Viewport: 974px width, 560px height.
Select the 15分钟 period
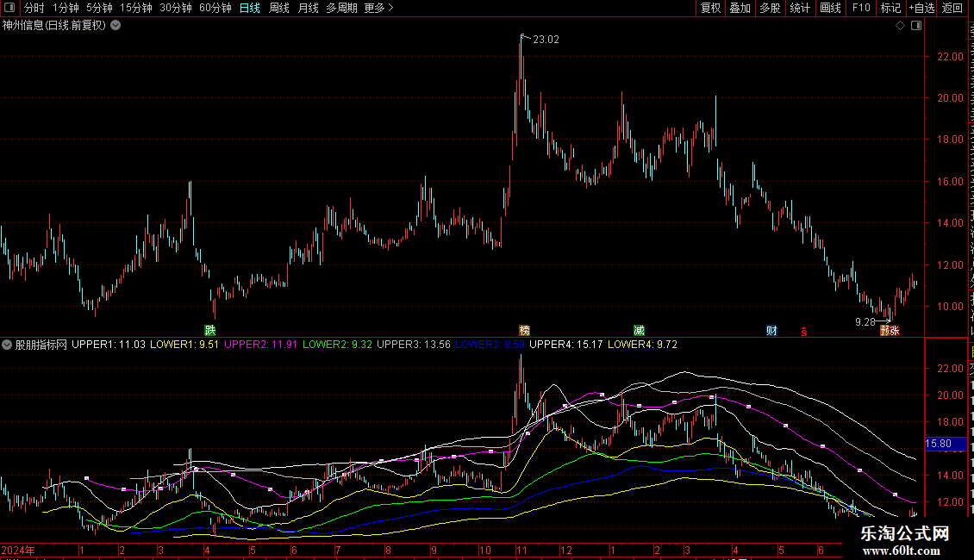[136, 8]
